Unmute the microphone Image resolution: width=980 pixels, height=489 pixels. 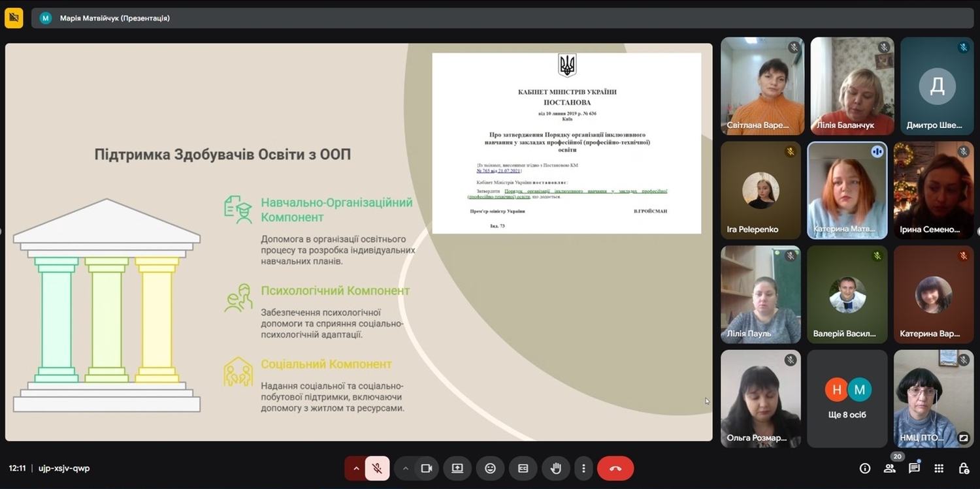[377, 468]
